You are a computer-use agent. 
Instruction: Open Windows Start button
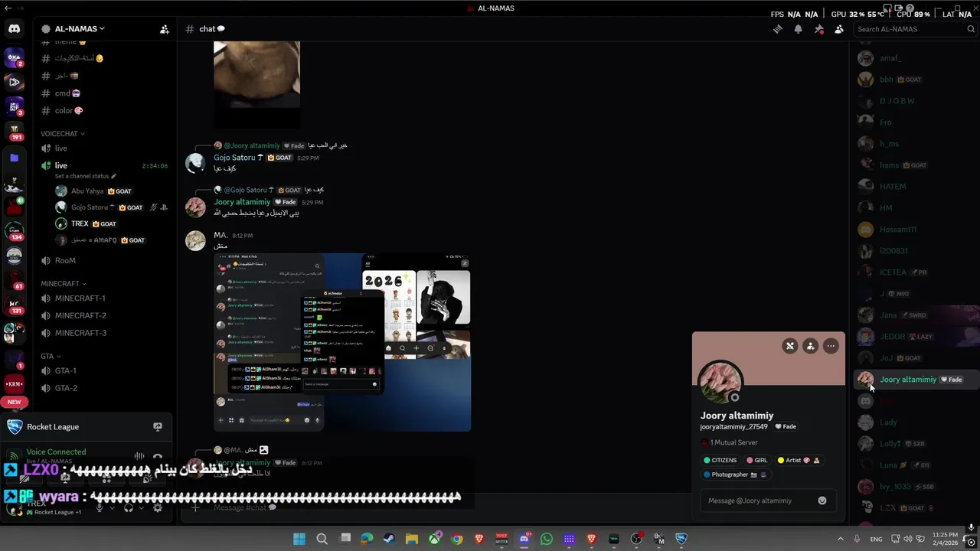pos(299,539)
